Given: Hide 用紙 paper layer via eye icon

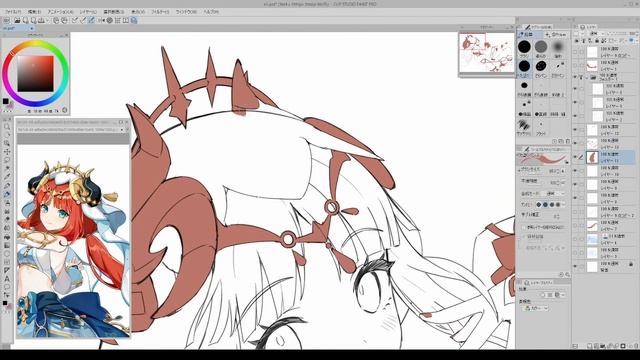Looking at the screenshot, I should [575, 267].
